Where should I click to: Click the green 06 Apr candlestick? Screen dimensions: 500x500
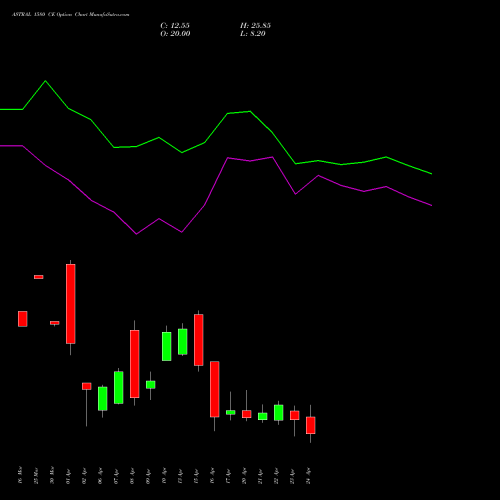103,398
